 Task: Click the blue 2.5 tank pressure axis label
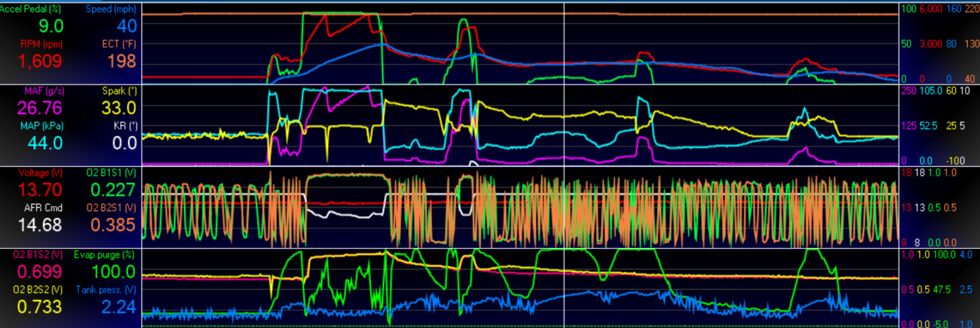(966, 289)
